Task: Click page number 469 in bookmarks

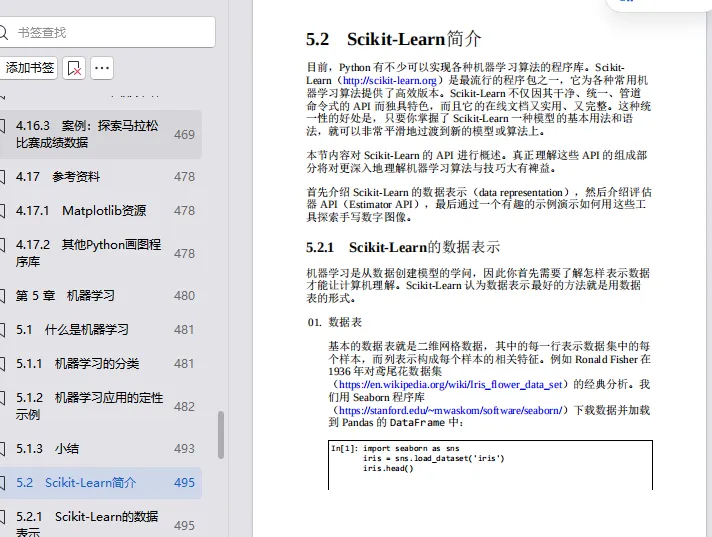Action: [184, 135]
